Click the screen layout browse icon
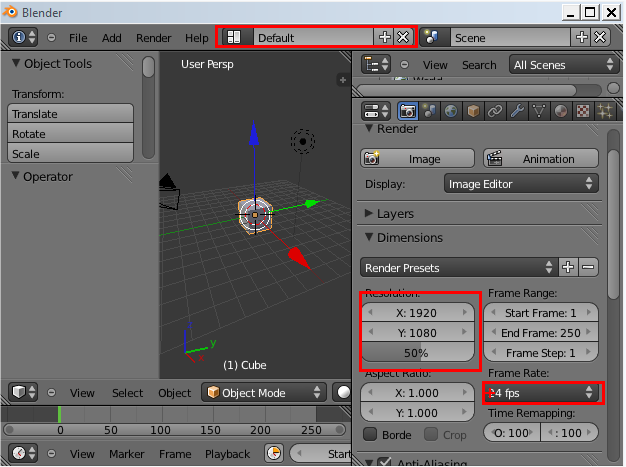626x467 pixels. pos(234,38)
